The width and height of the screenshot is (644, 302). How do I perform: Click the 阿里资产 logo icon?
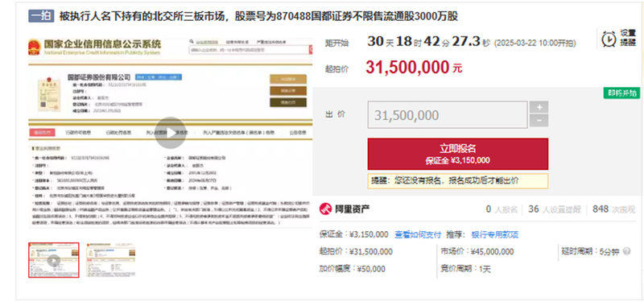pyautogui.click(x=325, y=209)
